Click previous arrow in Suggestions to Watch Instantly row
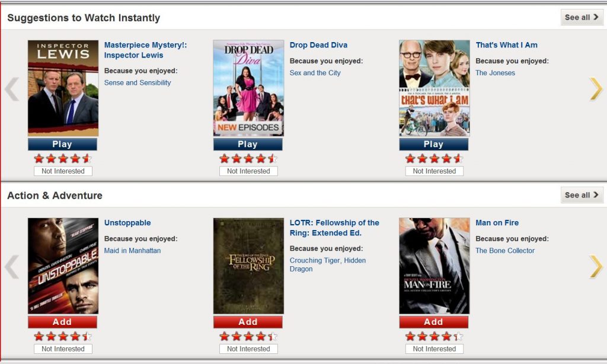Viewport: 607px width, 364px height. [x=12, y=89]
